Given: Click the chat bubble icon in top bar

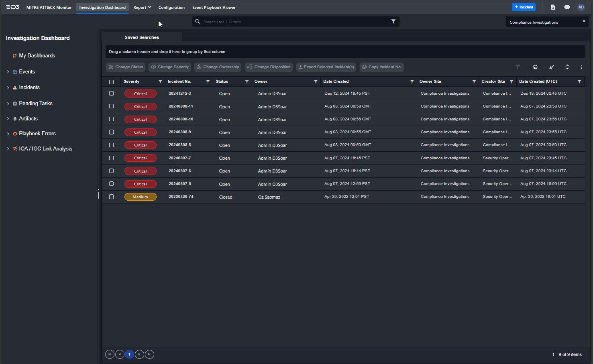Looking at the screenshot, I should [x=567, y=7].
